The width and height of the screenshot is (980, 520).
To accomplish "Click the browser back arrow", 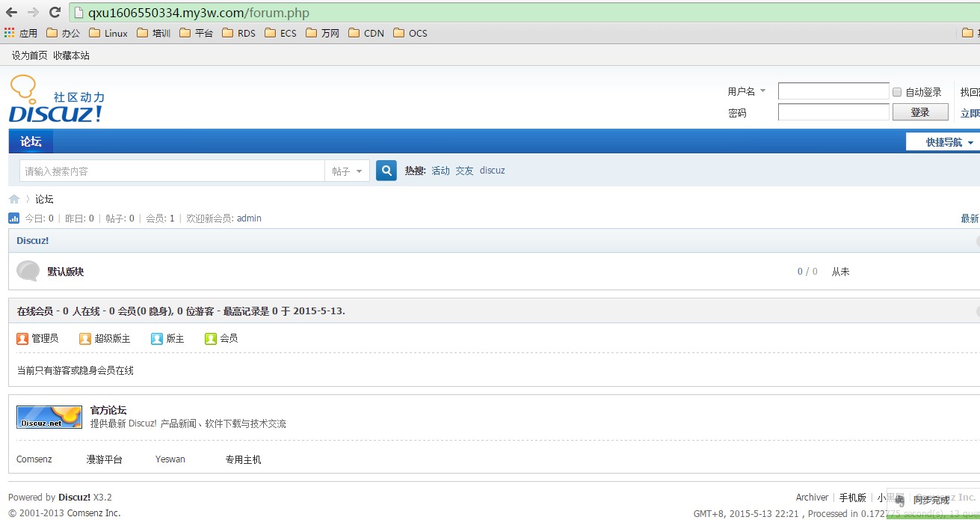I will (12, 13).
